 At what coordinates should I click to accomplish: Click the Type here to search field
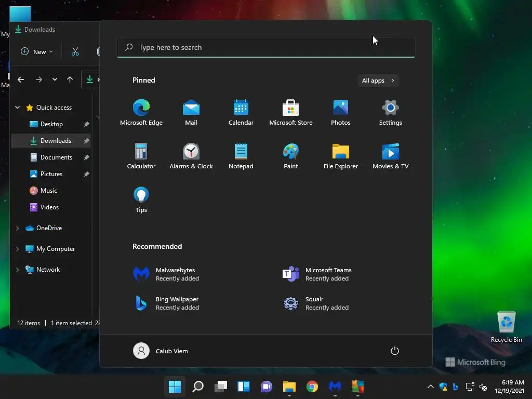[265, 47]
